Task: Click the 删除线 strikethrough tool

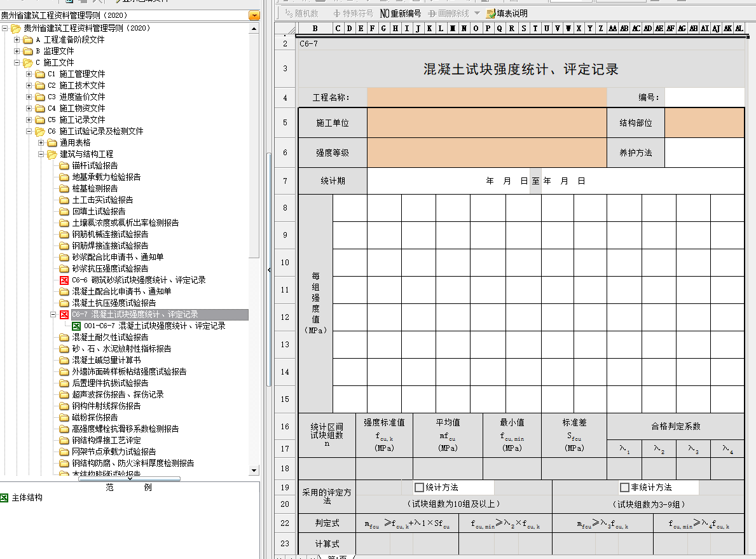Action: [448, 13]
